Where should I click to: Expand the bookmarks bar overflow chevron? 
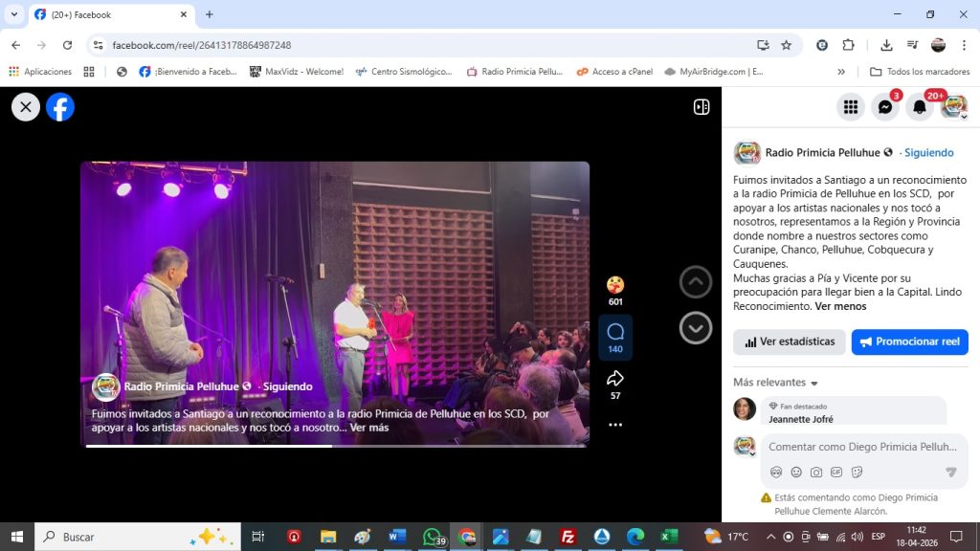(841, 72)
